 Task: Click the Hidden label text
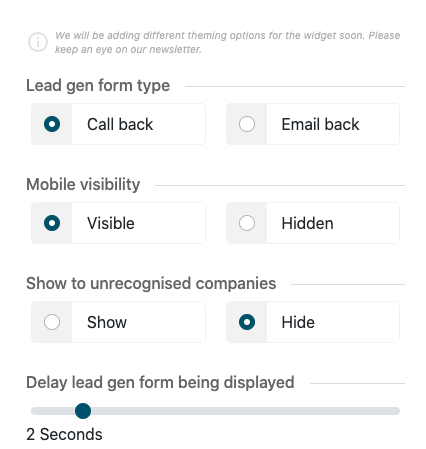coord(307,223)
